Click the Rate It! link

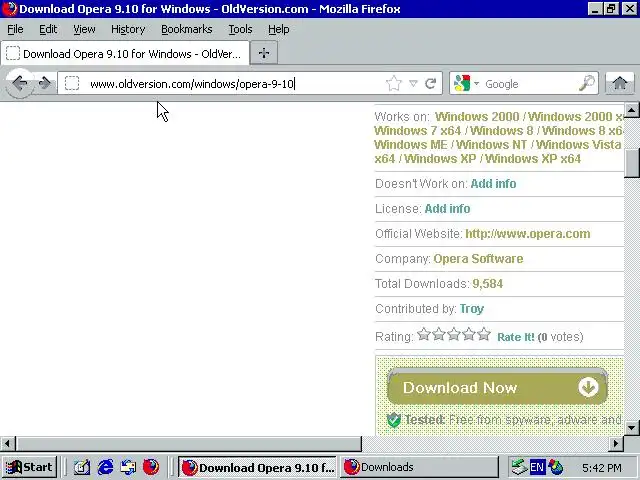516,337
